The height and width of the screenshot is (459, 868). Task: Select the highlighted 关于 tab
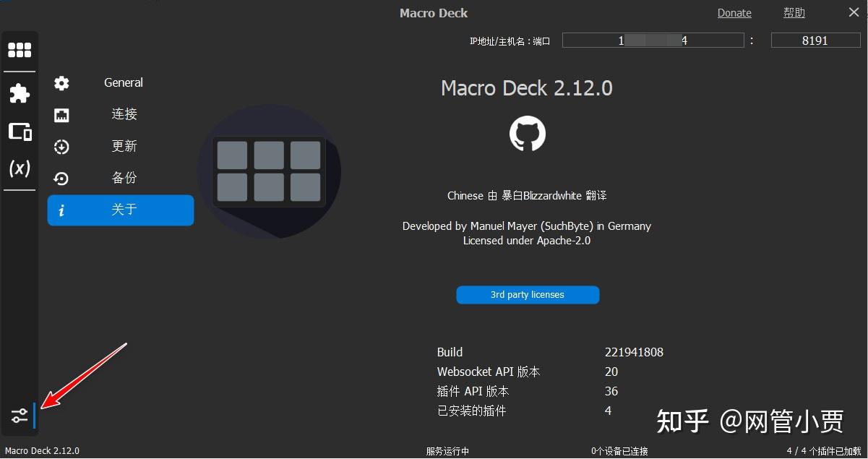pos(123,210)
